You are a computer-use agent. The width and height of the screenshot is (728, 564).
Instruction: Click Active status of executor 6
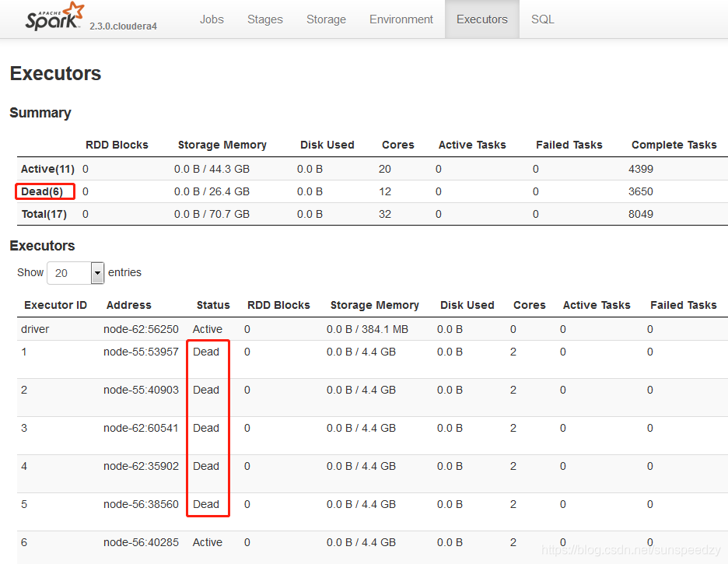[x=208, y=542]
